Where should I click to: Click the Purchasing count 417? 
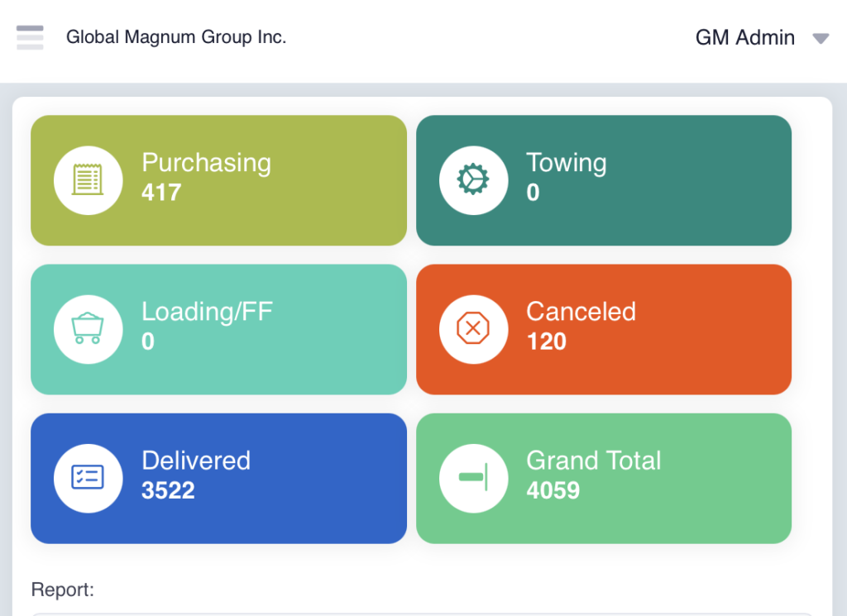[161, 193]
